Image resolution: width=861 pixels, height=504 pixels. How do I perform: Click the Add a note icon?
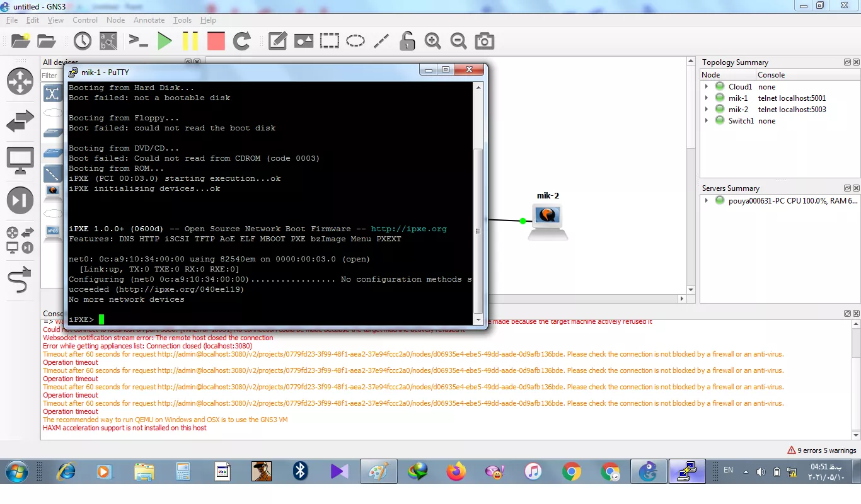pos(278,42)
